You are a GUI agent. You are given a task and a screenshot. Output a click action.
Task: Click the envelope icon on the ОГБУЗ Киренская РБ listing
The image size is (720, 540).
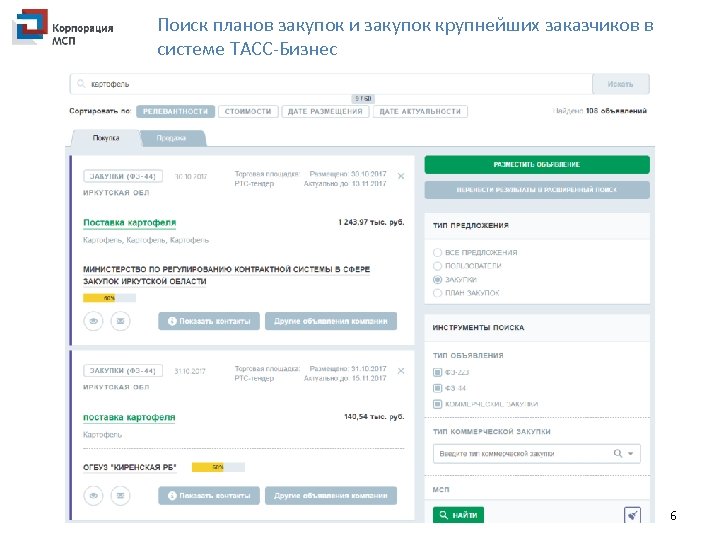120,495
